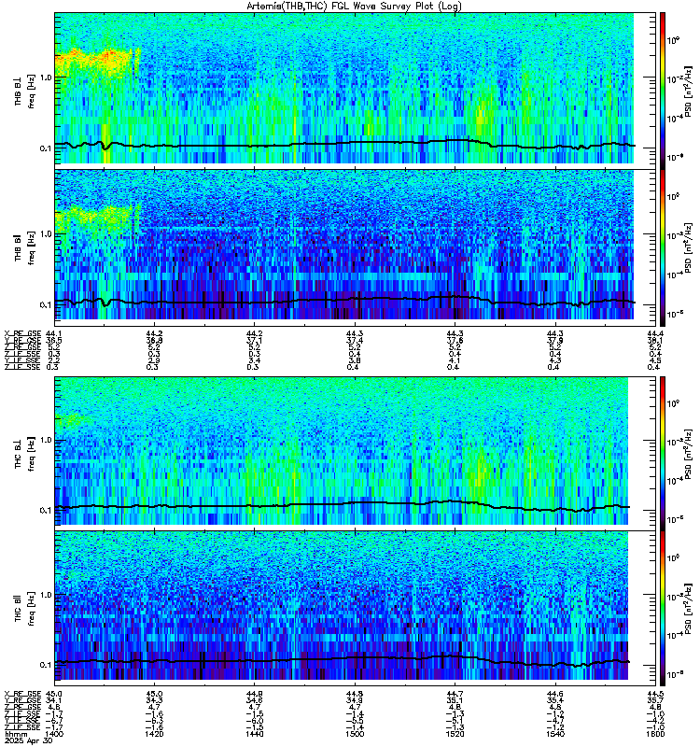The image size is (700, 747).
Task: Click the "PSD [nT²/Hz]" label of the THB B⊥ color bar
Action: 688,91
